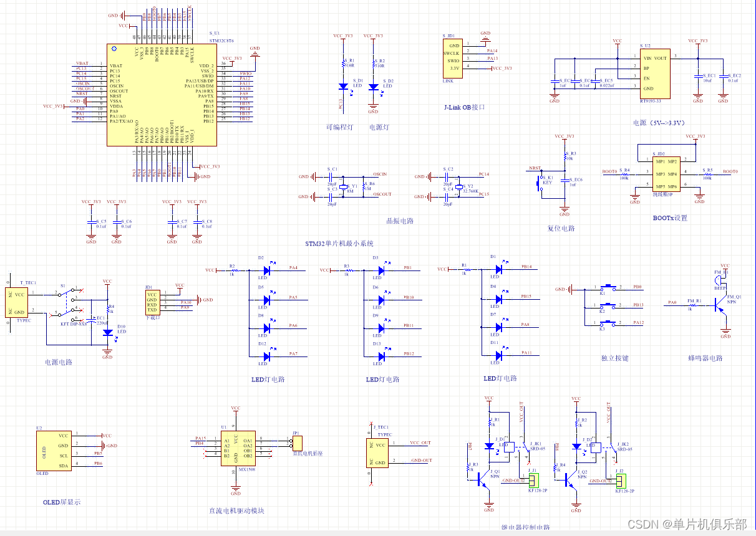Click the '复位电路' caption
The image size is (756, 536).
point(561,228)
